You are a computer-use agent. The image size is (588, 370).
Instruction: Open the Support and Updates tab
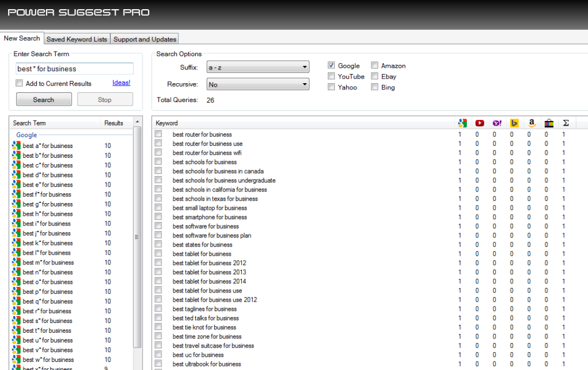(145, 39)
